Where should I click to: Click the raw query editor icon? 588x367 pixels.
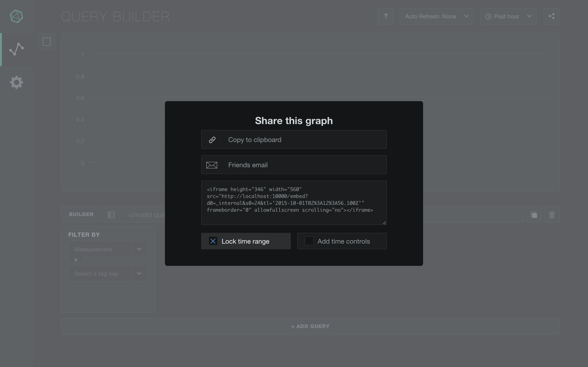111,214
